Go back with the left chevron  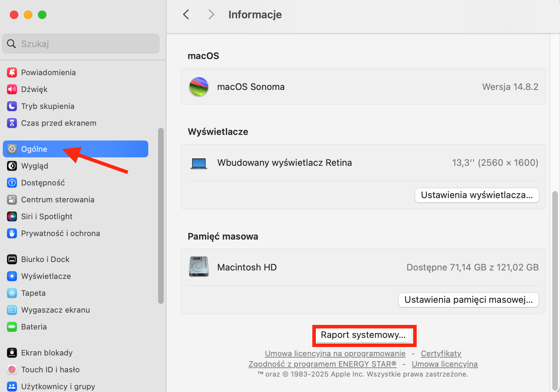tap(186, 14)
